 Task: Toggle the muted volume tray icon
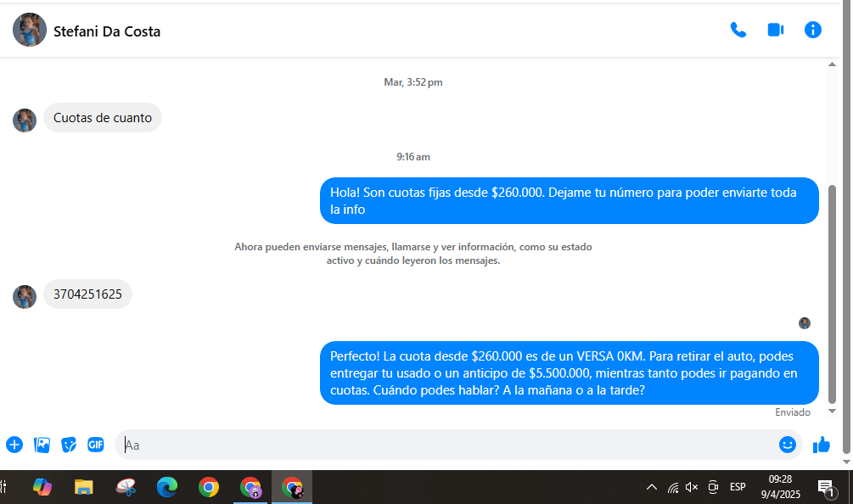pyautogui.click(x=692, y=487)
